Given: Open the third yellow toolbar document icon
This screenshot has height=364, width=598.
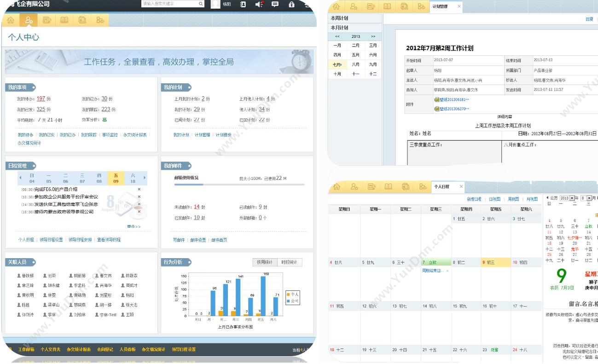Looking at the screenshot, I should [x=46, y=20].
